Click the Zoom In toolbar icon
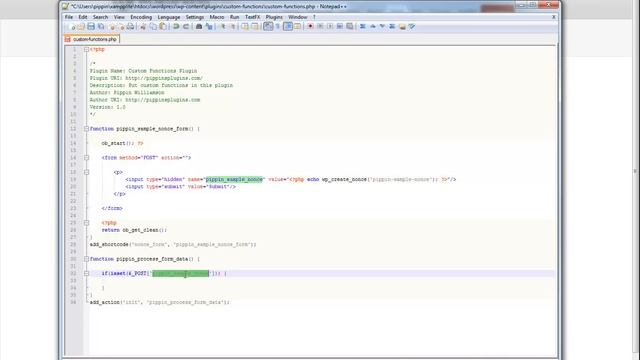This screenshot has height=360, width=640. [x=223, y=27]
